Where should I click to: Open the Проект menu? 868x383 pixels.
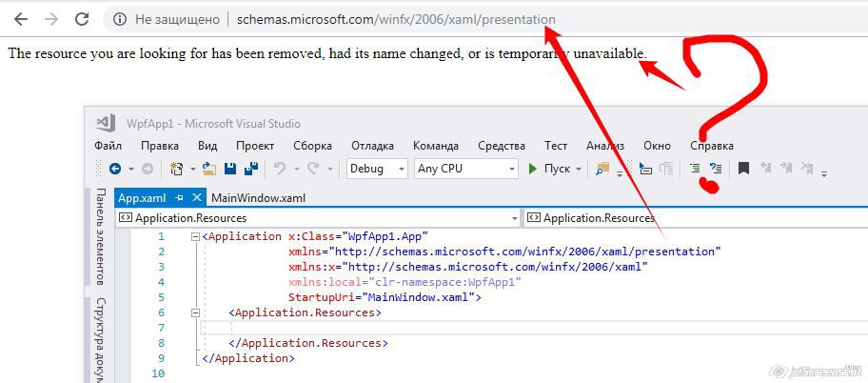[x=255, y=146]
